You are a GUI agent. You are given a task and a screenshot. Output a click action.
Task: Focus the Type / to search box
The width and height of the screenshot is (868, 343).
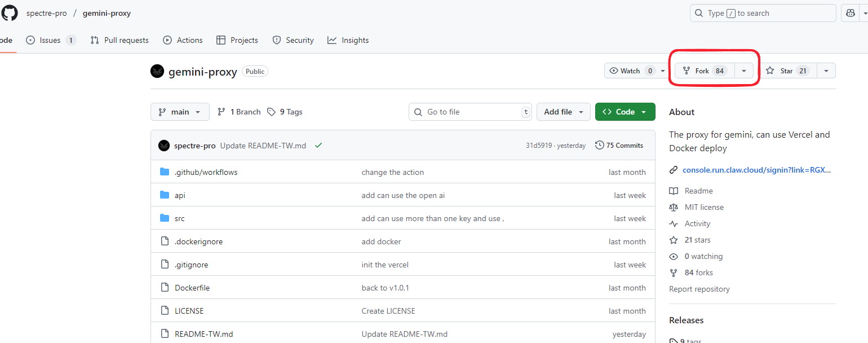coord(763,13)
